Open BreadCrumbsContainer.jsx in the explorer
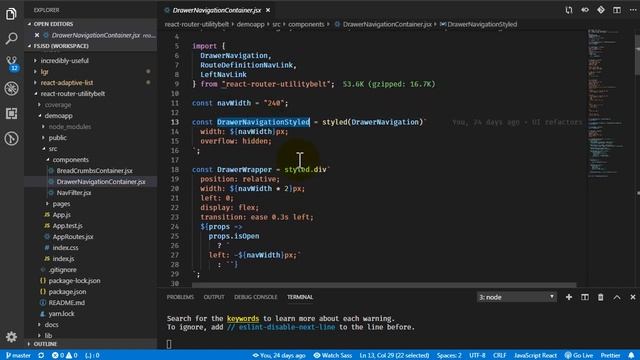The height and width of the screenshot is (360, 640). pos(94,171)
